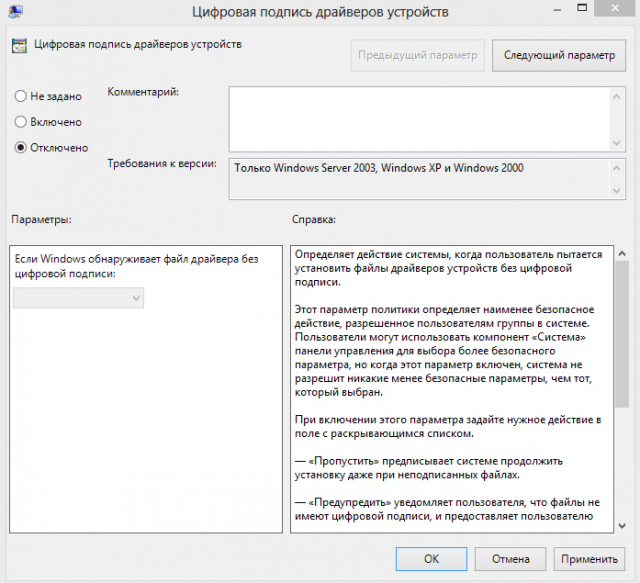
Task: Minimize the dialog window
Action: [557, 9]
